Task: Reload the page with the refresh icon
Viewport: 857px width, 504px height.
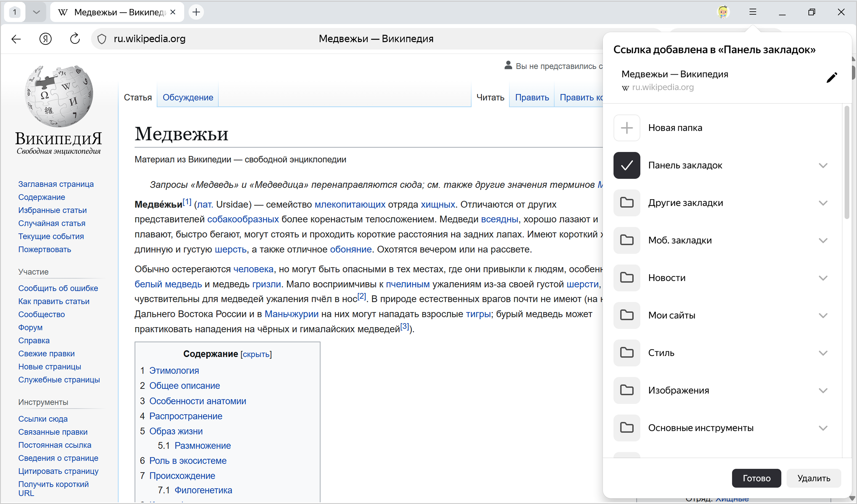Action: pyautogui.click(x=75, y=39)
